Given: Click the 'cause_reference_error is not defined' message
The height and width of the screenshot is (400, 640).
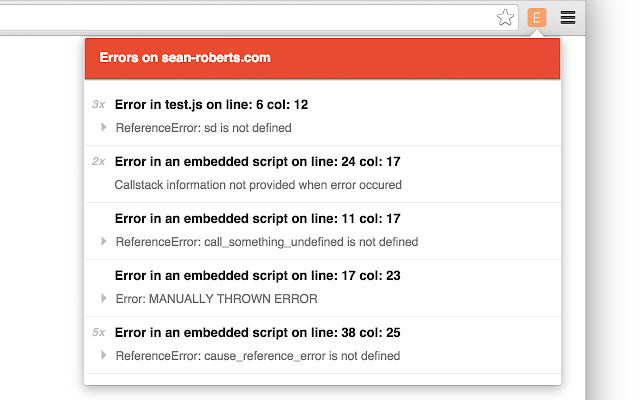Looking at the screenshot, I should pos(258,356).
